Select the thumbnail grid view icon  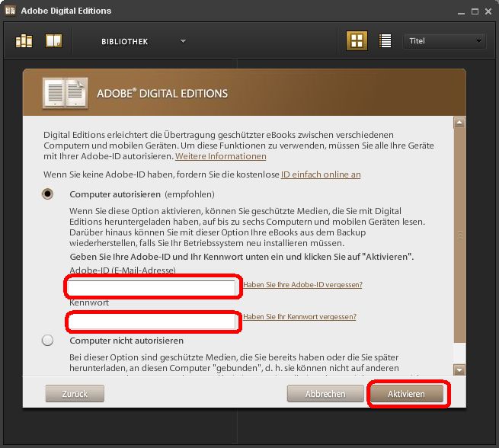click(356, 41)
